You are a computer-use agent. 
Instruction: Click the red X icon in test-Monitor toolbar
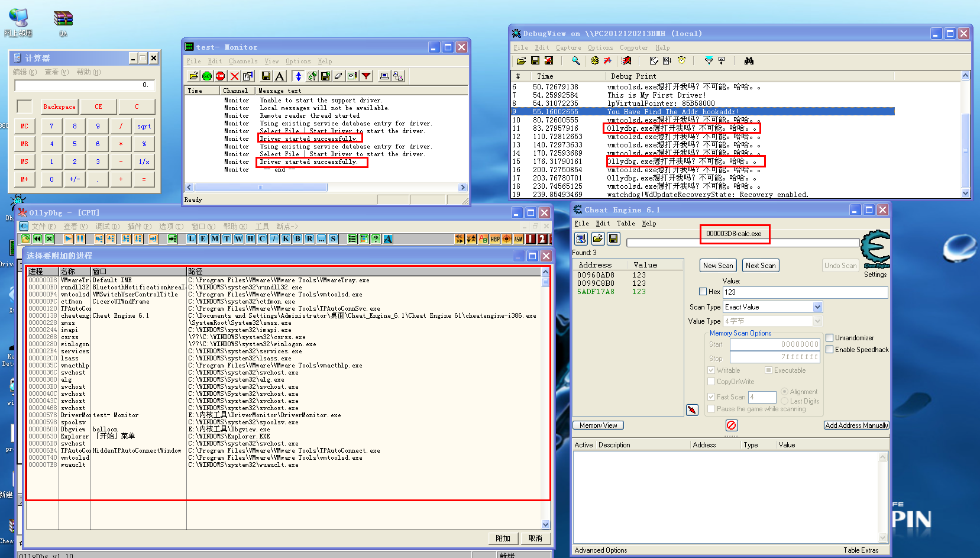[234, 76]
